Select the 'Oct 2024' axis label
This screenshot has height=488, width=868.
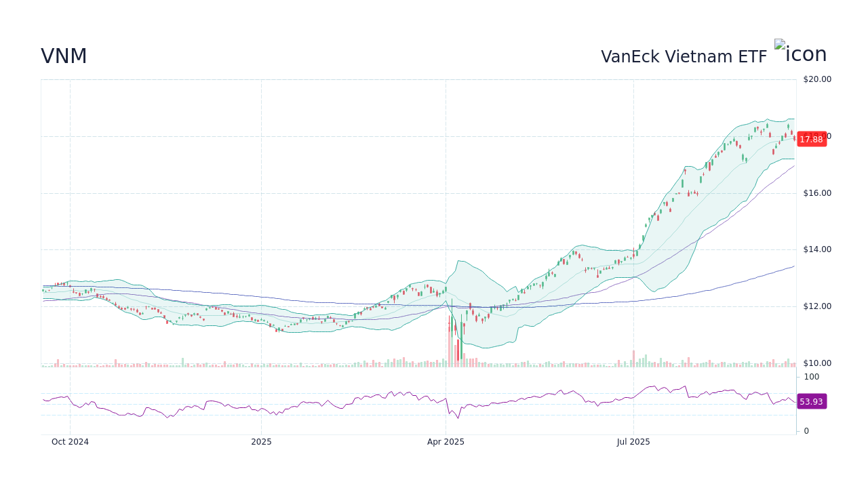click(70, 441)
